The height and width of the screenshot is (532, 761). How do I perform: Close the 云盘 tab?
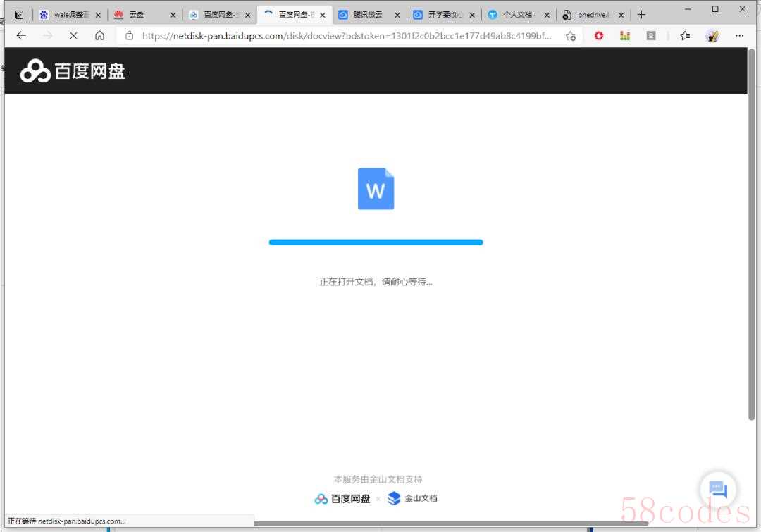click(173, 15)
